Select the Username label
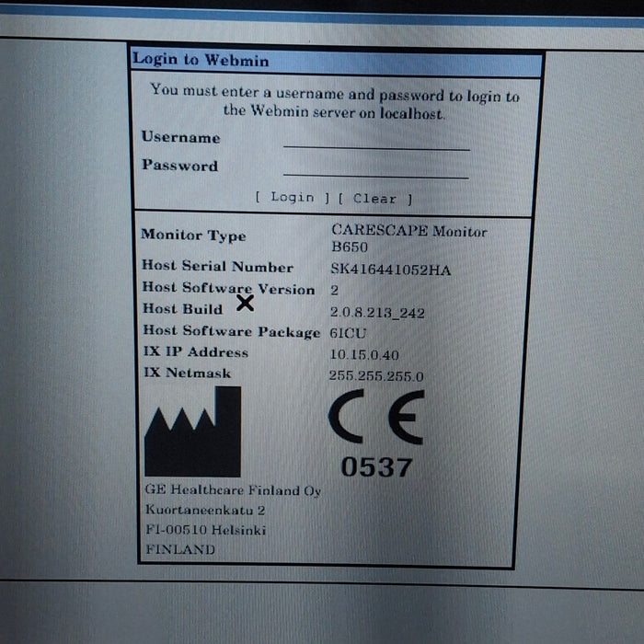This screenshot has width=644, height=644. 180,138
